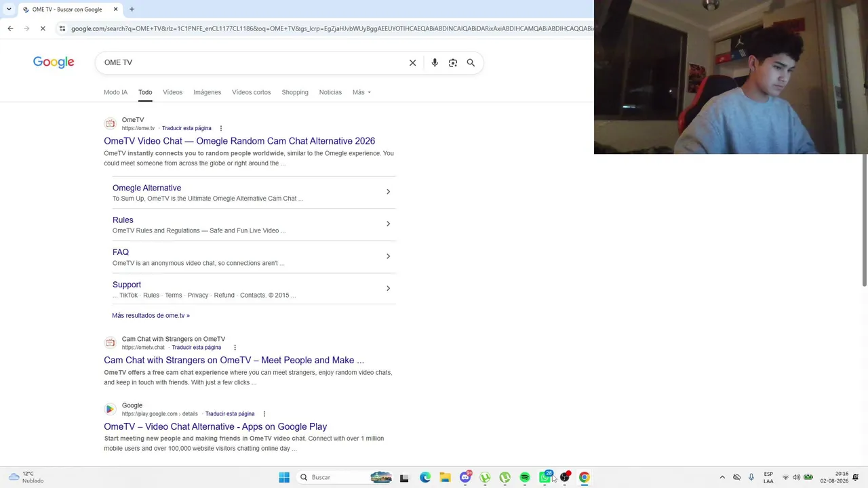Open Task View from the taskbar

point(404,477)
